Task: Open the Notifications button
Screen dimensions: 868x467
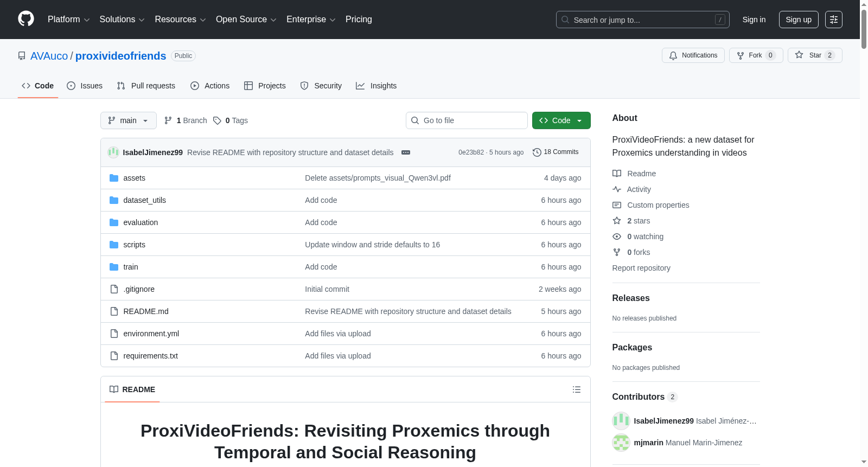Action: point(693,55)
